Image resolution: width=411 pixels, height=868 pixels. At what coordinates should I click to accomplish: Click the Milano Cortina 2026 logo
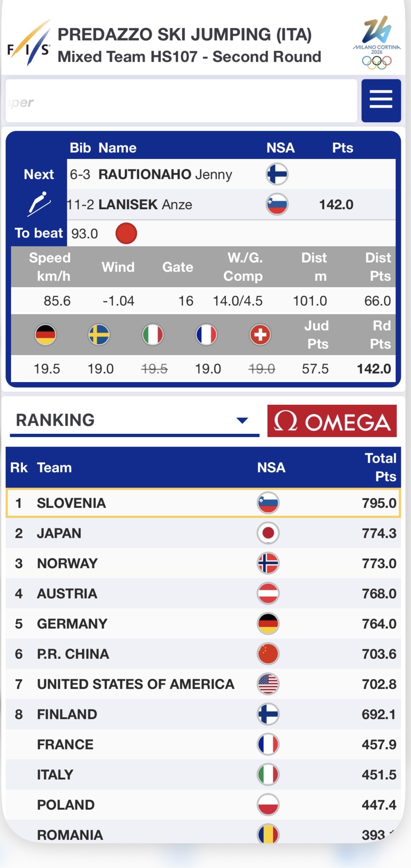pyautogui.click(x=377, y=43)
